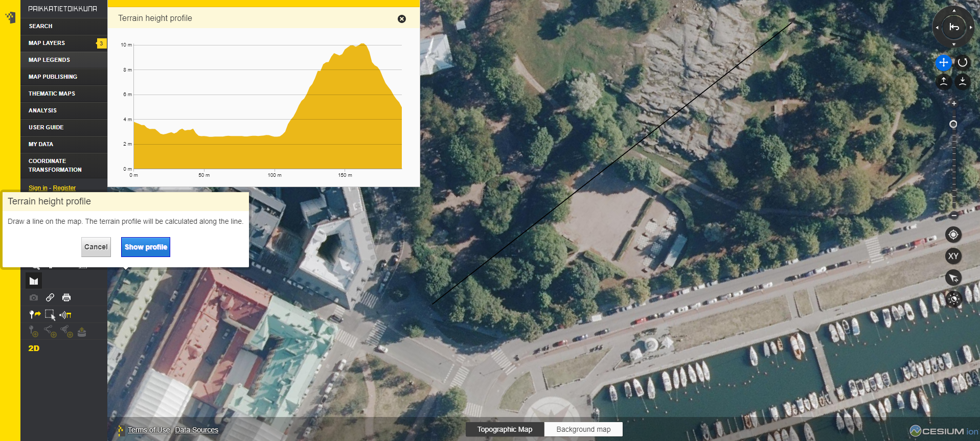Pan map up with compass arrow
This screenshot has width=980, height=441.
(954, 10)
